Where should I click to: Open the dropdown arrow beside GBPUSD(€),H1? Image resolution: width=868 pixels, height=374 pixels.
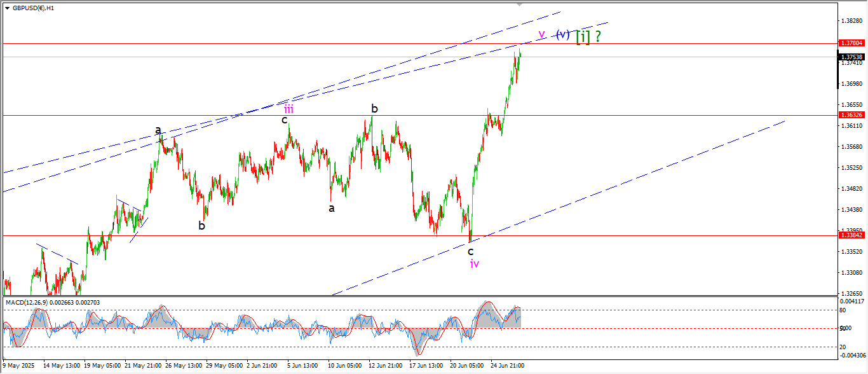click(7, 8)
